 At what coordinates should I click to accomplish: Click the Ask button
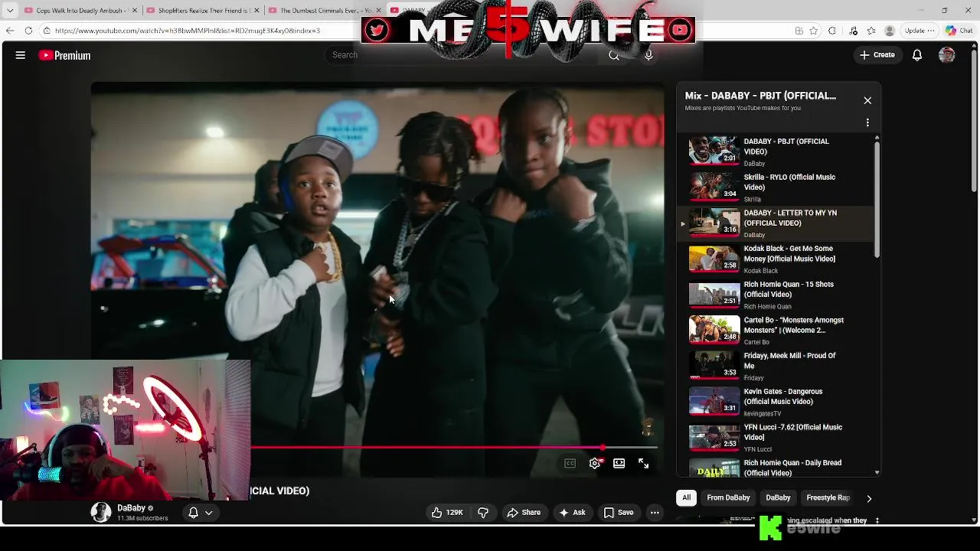(x=572, y=513)
